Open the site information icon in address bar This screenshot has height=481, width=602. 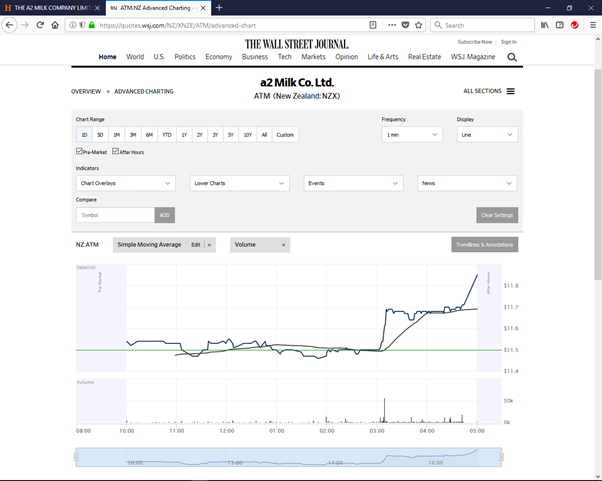pos(73,25)
